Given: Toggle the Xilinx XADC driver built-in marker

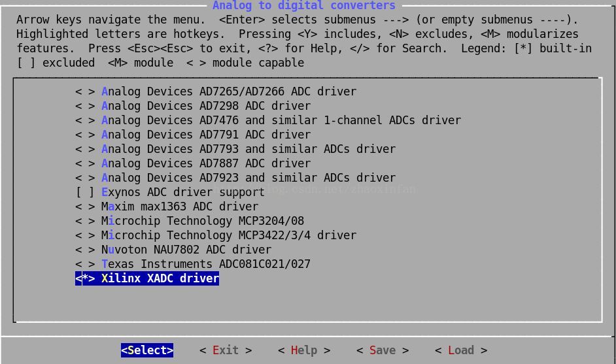Looking at the screenshot, I should tap(85, 278).
